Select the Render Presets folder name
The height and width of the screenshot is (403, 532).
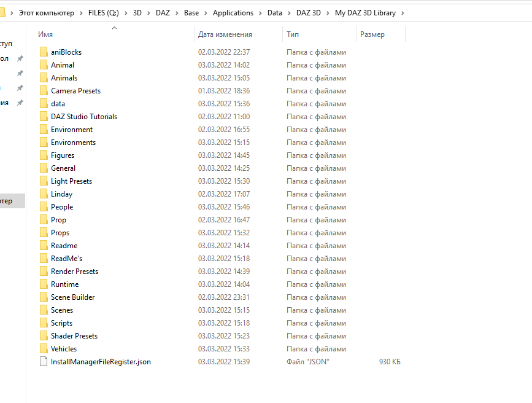(74, 272)
